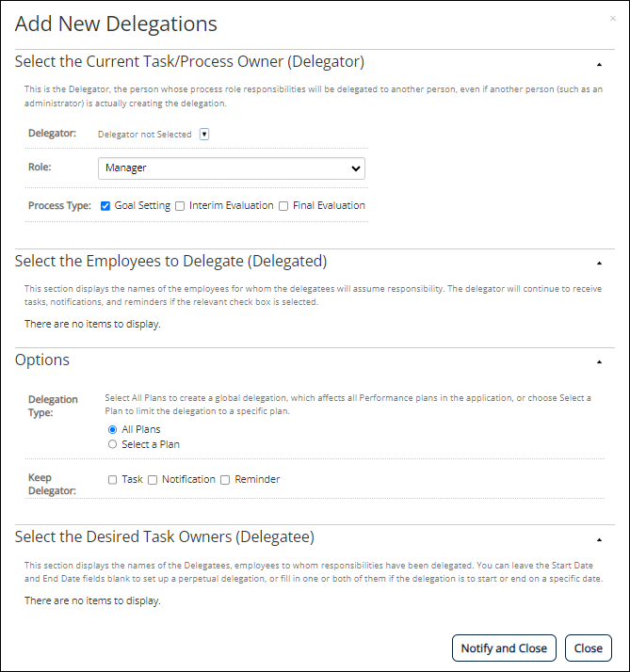
Task: Click the 'Select the Employees to Delegate (Delegated)' heading
Action: coord(170,261)
